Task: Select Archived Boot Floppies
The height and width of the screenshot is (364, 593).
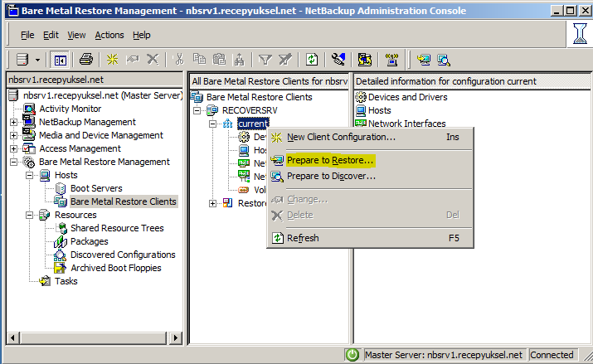Action: click(116, 268)
